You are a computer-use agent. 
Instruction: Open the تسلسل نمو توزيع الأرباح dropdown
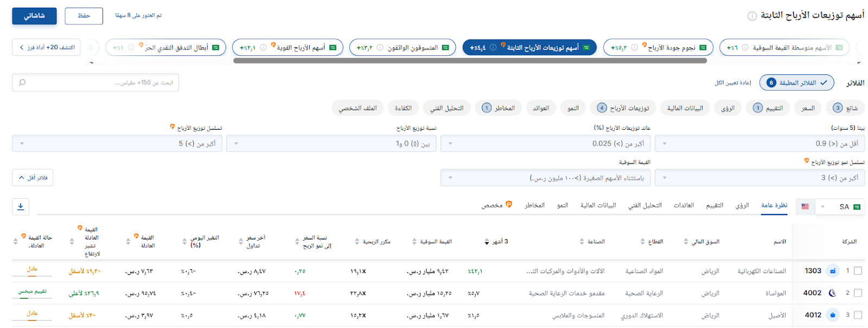(759, 178)
